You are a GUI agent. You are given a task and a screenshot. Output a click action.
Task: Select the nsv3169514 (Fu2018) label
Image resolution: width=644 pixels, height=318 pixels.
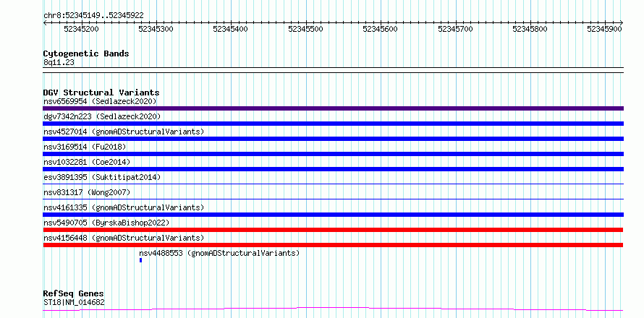(x=85, y=147)
